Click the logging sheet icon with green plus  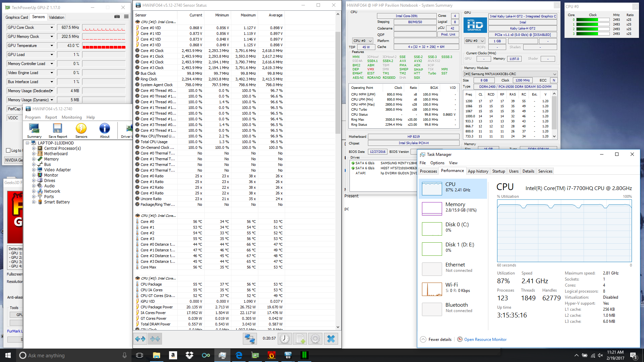click(x=300, y=339)
